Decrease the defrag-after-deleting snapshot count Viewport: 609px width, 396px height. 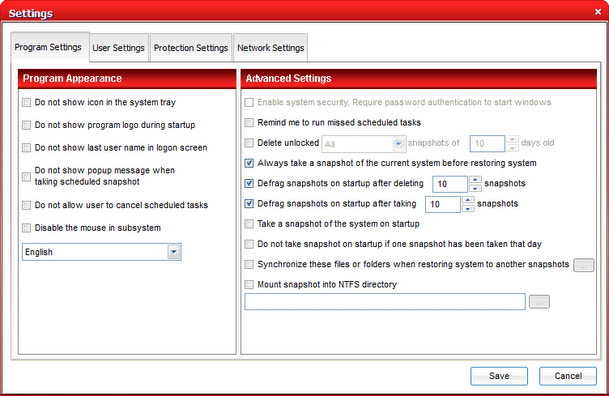(x=475, y=188)
